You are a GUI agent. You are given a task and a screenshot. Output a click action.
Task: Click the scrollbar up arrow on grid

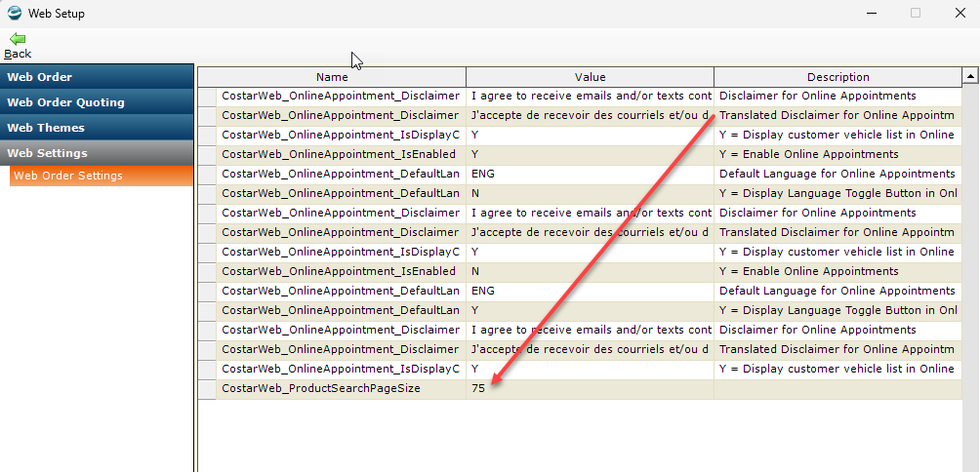[970, 77]
